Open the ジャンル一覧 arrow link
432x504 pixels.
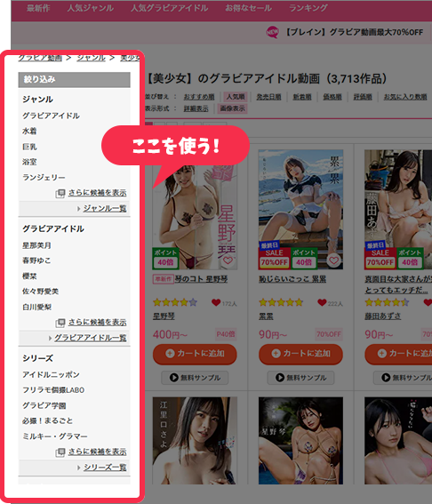point(105,209)
